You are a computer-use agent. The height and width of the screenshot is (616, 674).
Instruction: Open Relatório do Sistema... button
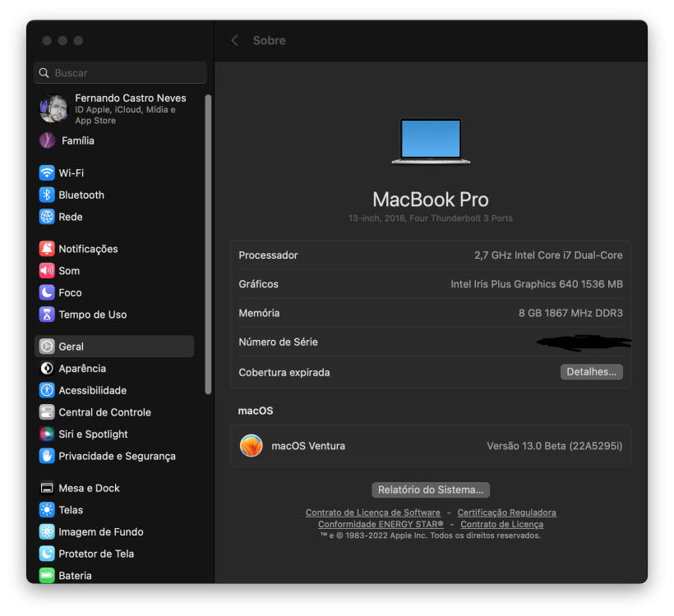tap(431, 490)
